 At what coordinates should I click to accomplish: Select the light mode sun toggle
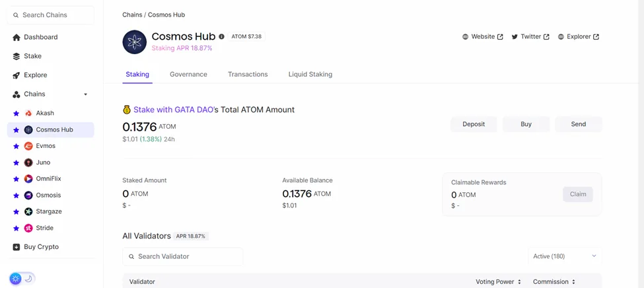(16, 279)
